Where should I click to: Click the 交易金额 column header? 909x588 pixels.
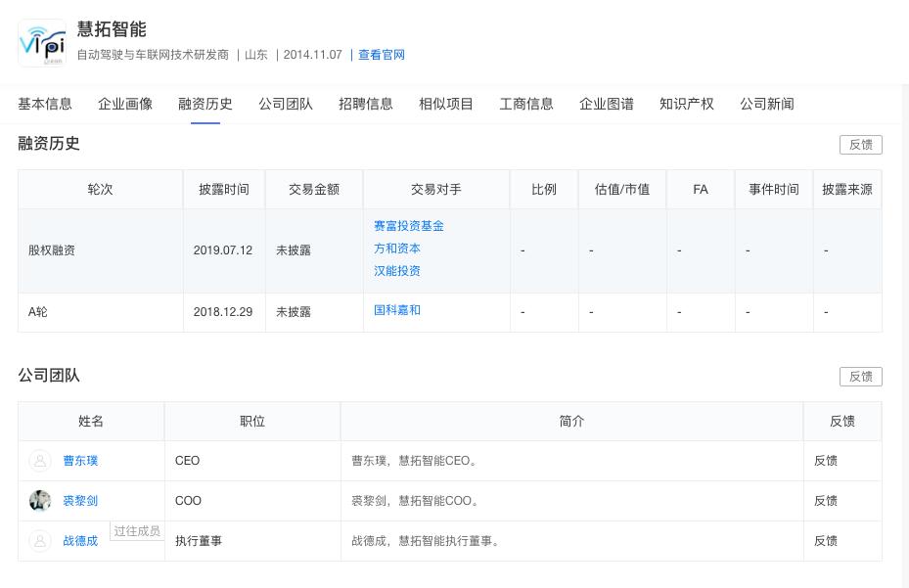314,190
